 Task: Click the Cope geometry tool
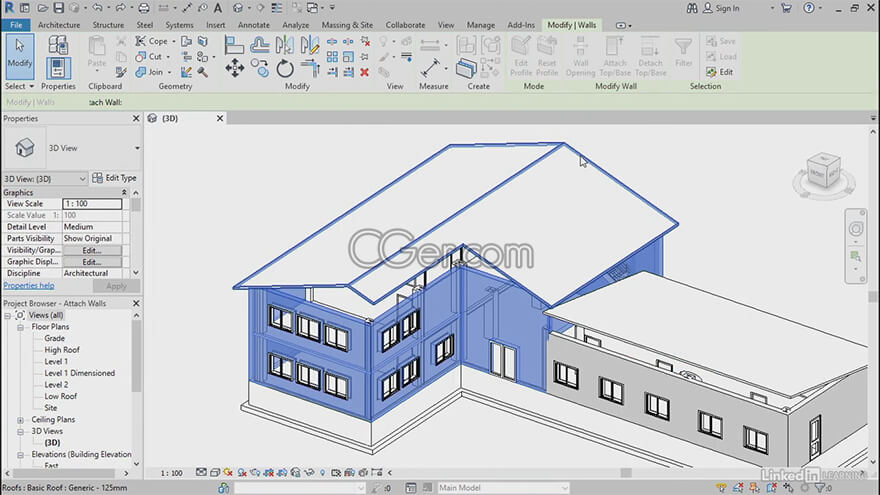pyautogui.click(x=151, y=41)
